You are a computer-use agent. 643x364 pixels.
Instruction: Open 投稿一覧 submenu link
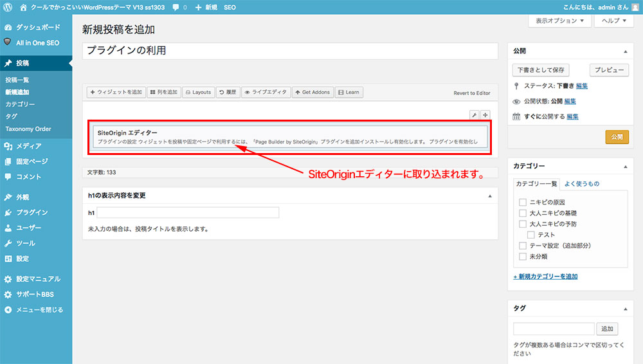click(17, 80)
